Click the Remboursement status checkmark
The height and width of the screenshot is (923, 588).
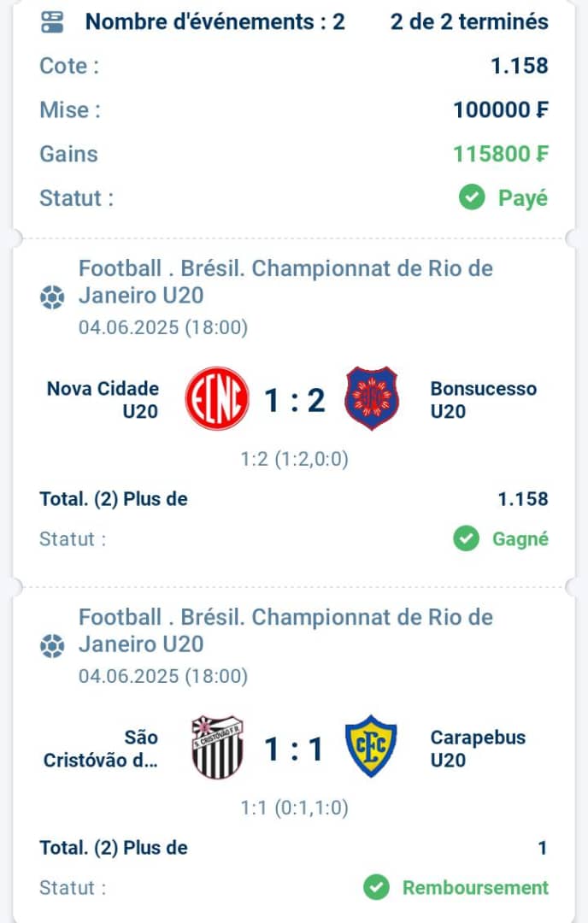(x=376, y=887)
